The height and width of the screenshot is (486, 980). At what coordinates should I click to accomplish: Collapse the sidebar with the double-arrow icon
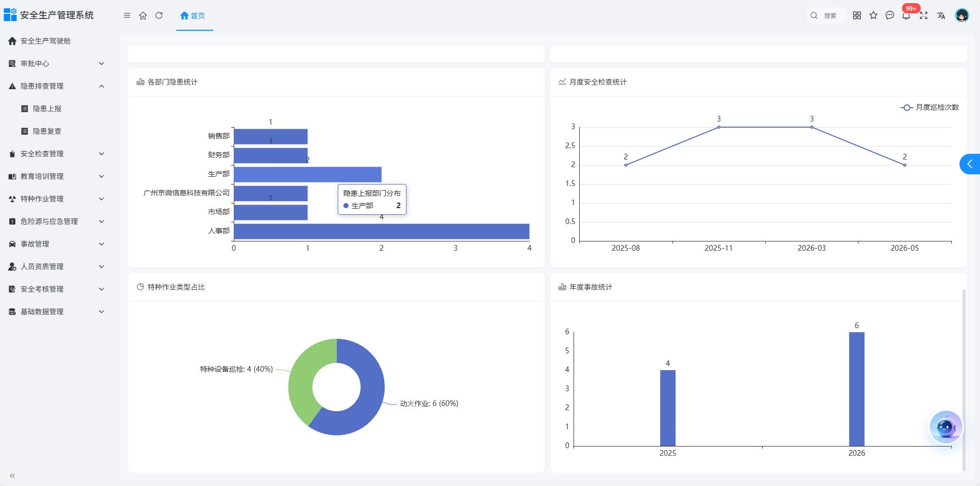(x=12, y=476)
